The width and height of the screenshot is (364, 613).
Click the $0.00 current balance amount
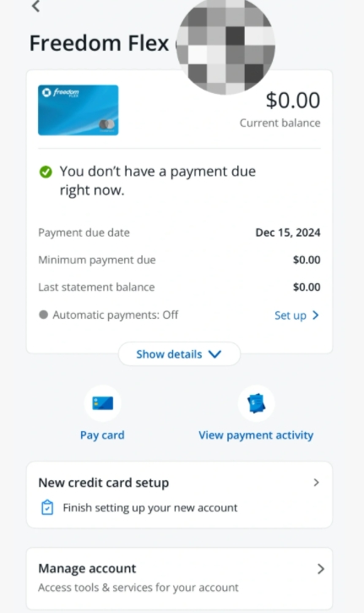coord(293,100)
